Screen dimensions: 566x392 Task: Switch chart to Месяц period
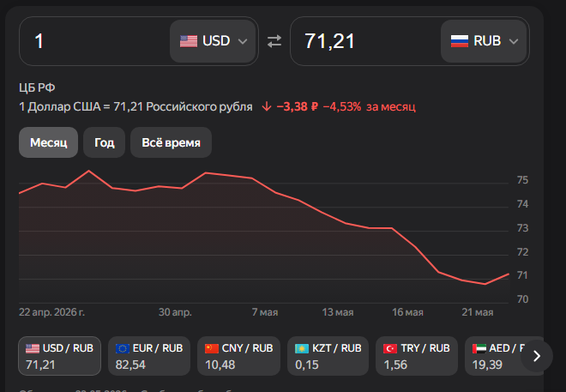pyautogui.click(x=48, y=142)
